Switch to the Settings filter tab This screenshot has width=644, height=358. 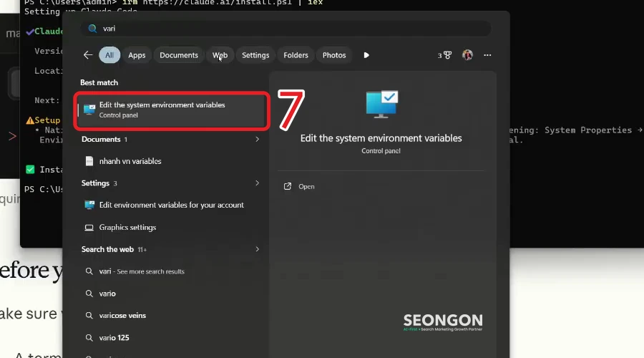(255, 55)
